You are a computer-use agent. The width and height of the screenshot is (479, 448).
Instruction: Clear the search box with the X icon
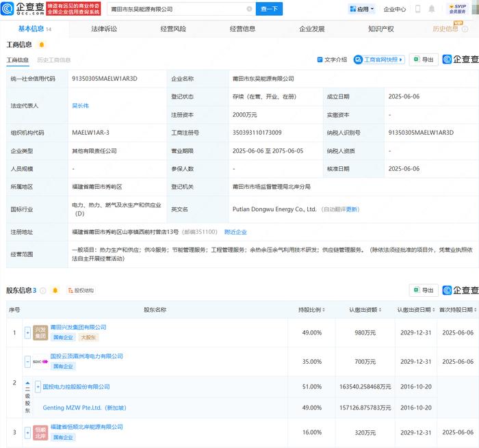pos(249,9)
